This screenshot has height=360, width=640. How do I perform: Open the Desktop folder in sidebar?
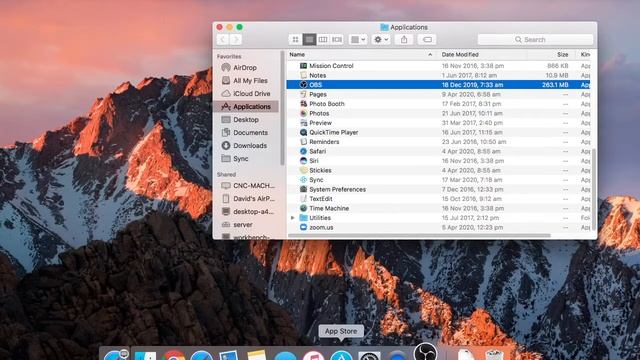(x=246, y=120)
